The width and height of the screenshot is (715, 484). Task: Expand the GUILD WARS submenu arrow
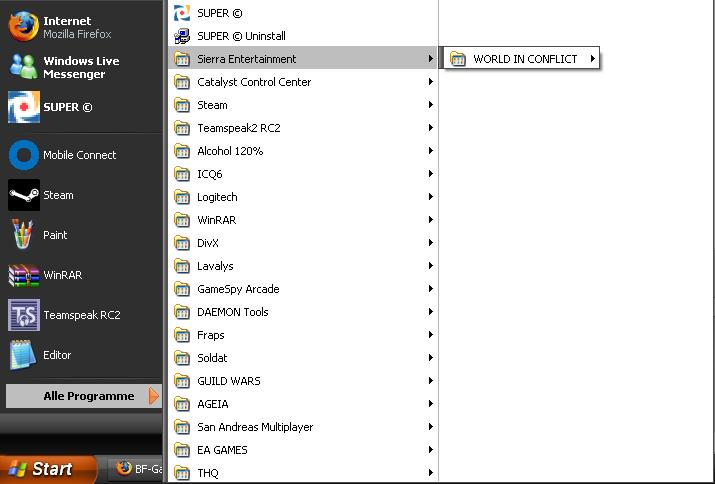[430, 380]
